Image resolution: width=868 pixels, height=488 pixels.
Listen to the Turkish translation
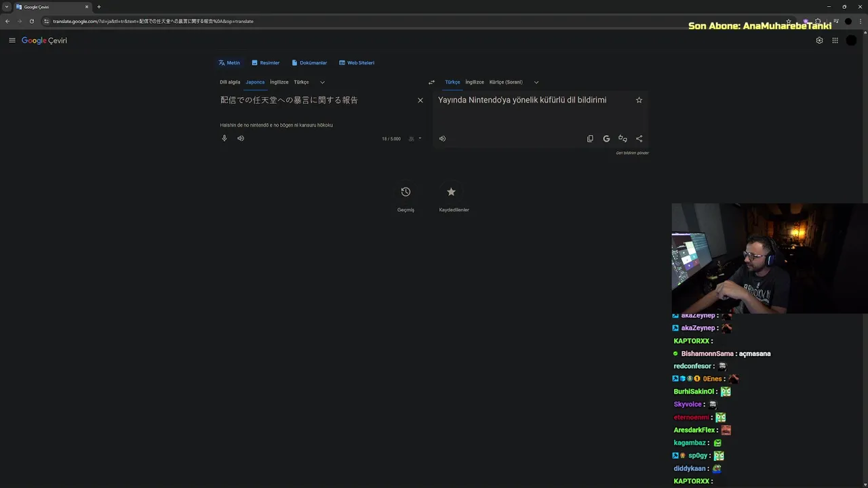click(x=442, y=138)
